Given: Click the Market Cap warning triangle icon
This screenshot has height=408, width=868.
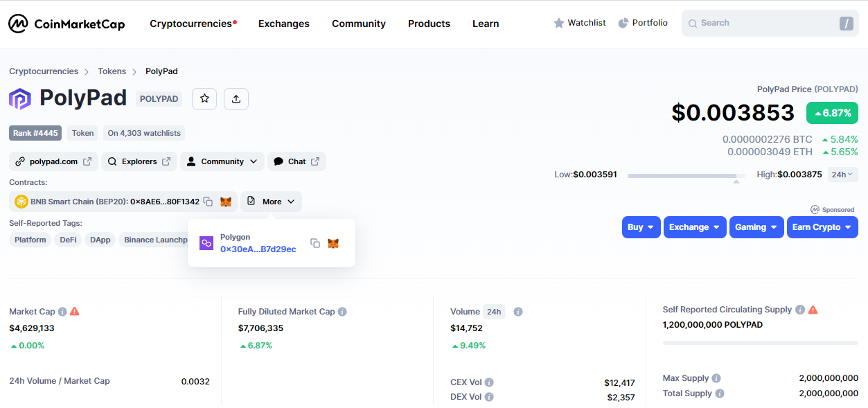Looking at the screenshot, I should (x=75, y=312).
